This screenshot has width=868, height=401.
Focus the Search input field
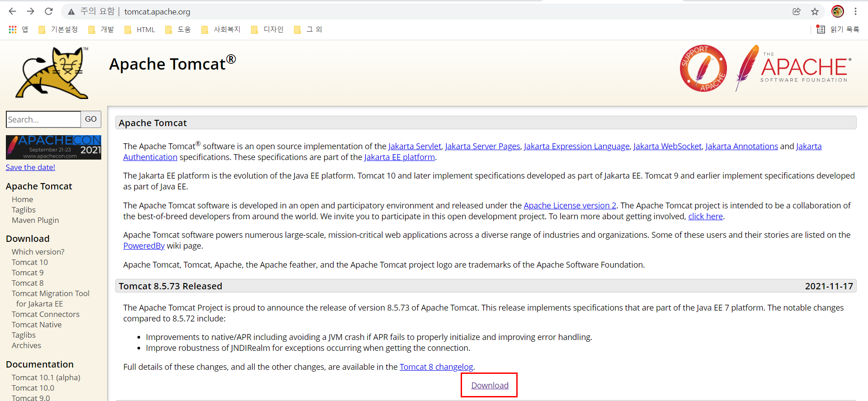pos(43,119)
